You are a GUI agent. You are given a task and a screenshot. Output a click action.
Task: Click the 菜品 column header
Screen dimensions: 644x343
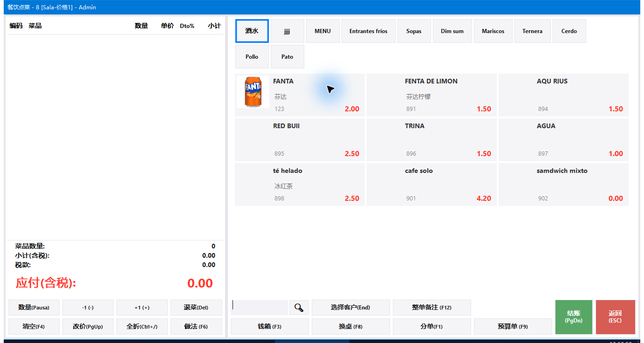pyautogui.click(x=35, y=26)
